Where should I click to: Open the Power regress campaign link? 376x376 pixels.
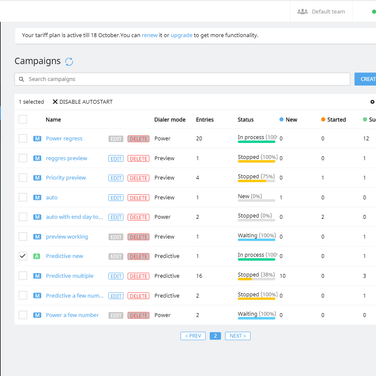click(x=64, y=139)
